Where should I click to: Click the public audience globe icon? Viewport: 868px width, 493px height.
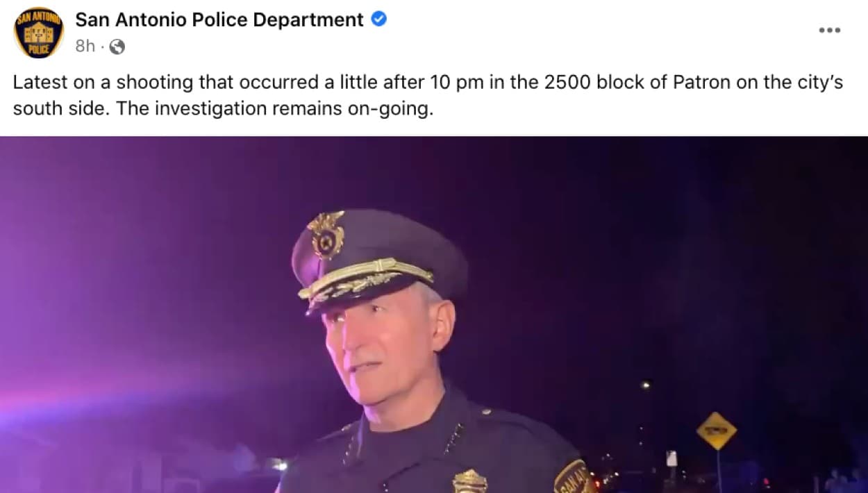(117, 47)
